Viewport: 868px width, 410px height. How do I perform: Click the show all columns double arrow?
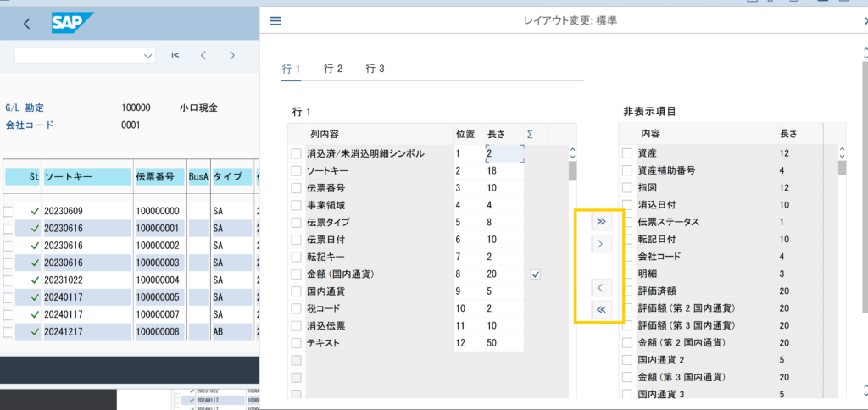click(x=600, y=310)
